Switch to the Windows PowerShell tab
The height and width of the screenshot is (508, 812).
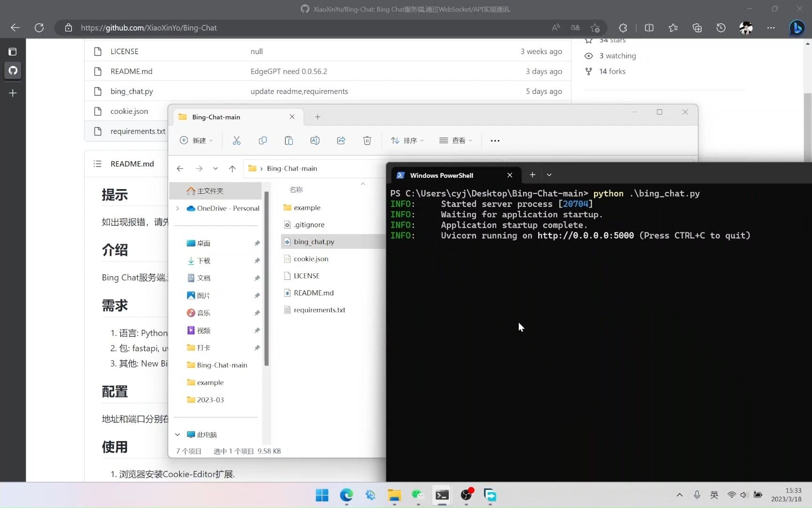click(442, 175)
